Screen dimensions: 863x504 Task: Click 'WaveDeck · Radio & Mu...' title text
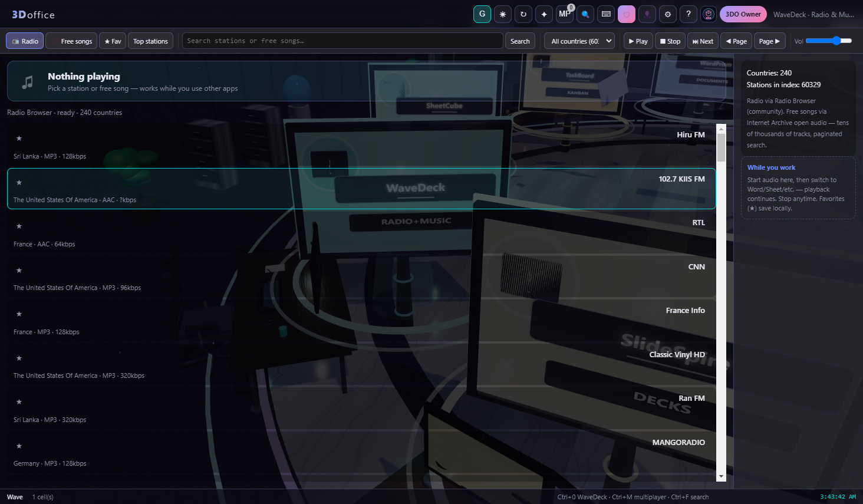[x=813, y=15]
